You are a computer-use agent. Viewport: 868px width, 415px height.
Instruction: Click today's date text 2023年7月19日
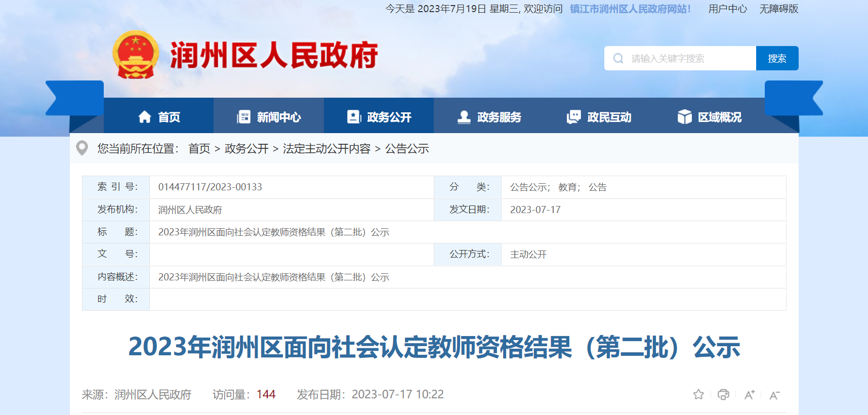(451, 9)
